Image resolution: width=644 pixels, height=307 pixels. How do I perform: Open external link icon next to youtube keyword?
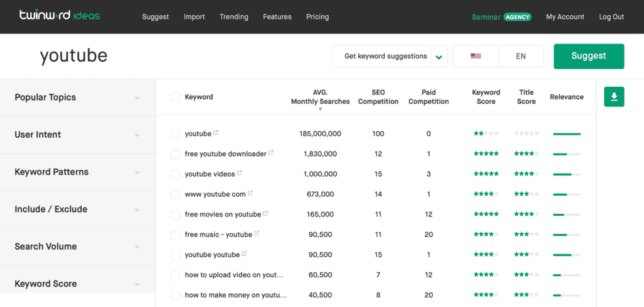tap(216, 133)
